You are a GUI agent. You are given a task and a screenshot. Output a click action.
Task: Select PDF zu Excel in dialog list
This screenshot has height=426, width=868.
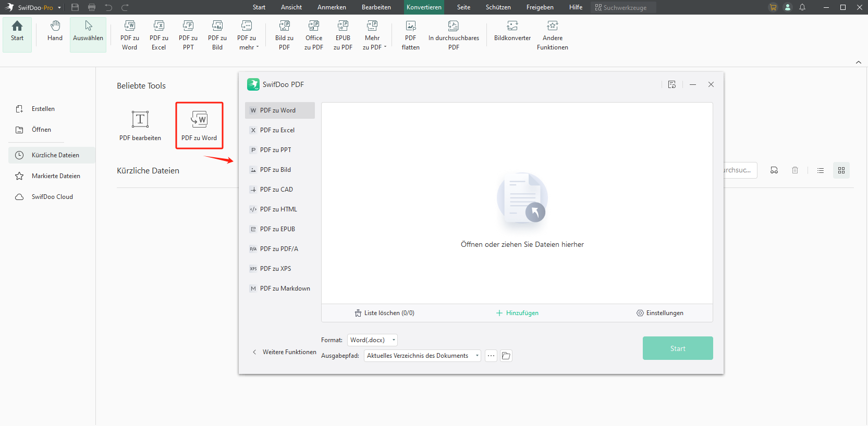point(280,130)
